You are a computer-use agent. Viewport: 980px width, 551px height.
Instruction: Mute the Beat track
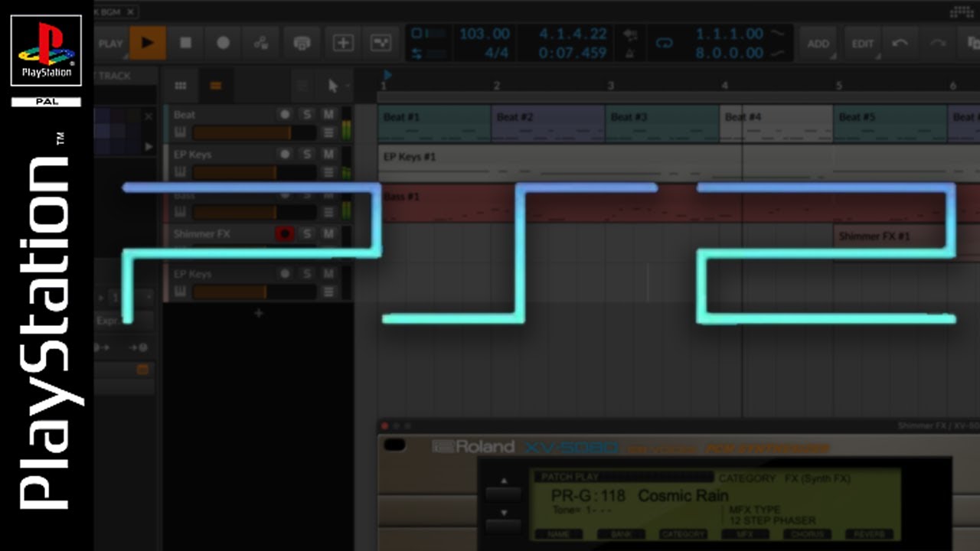[x=328, y=114]
